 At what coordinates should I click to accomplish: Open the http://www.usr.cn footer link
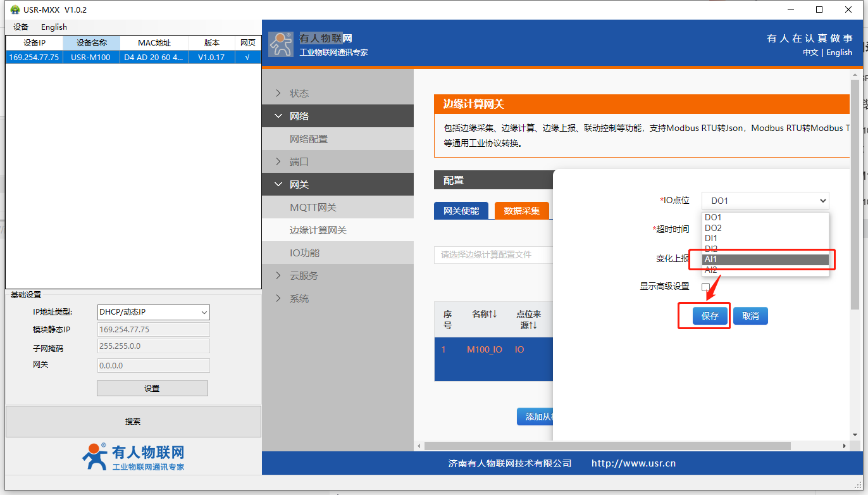point(633,463)
